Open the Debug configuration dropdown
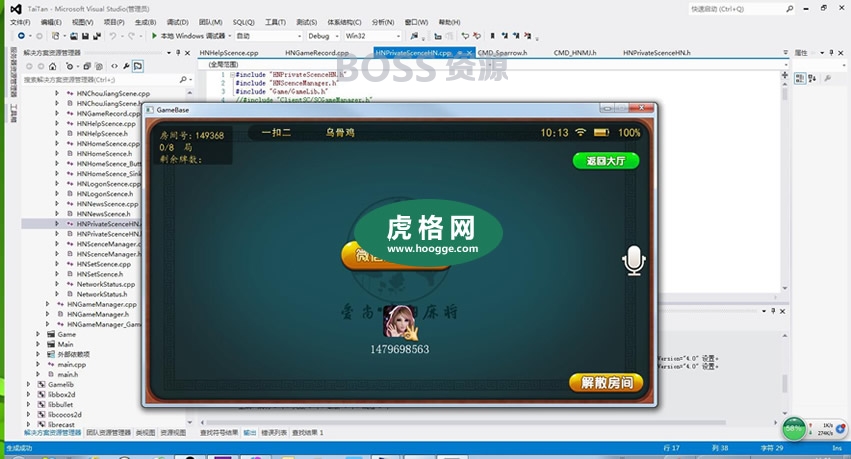This screenshot has height=459, width=851. pos(323,36)
